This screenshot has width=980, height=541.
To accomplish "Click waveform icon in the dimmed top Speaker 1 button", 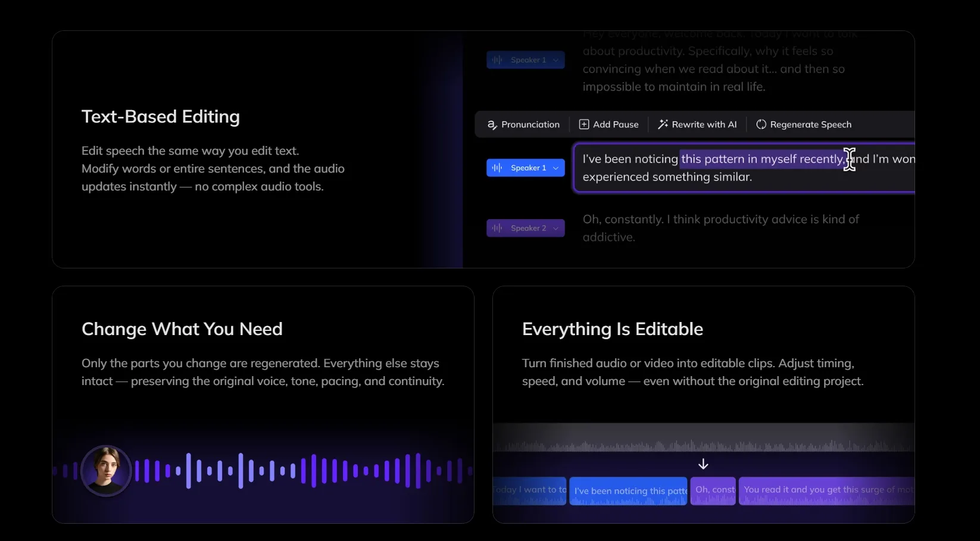I will point(497,60).
